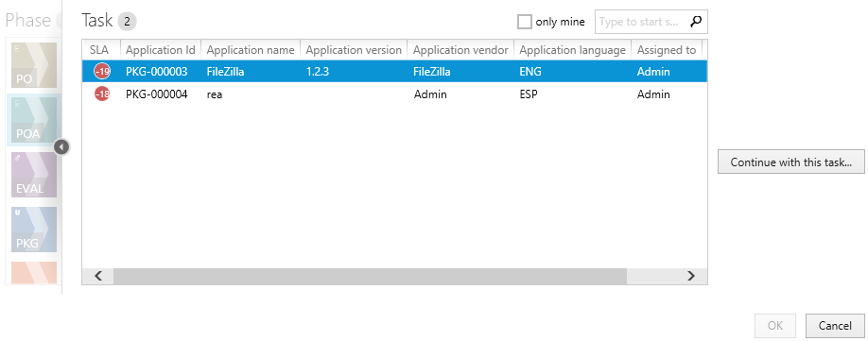Click the scrollbar right arrow
This screenshot has height=341, width=868.
[x=691, y=276]
